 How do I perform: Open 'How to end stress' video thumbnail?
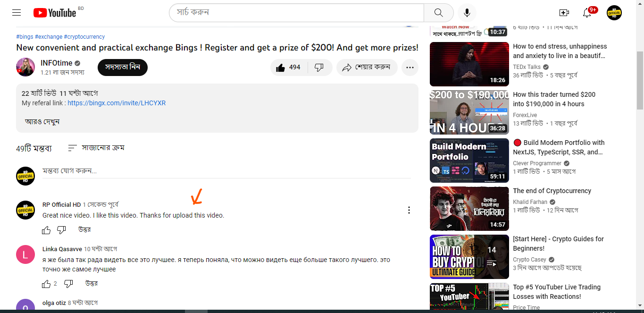point(469,64)
